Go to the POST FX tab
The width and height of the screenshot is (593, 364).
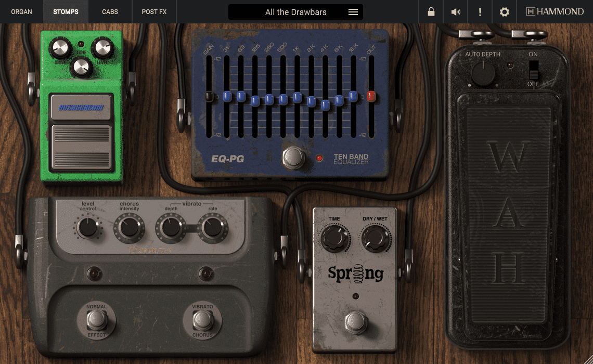tap(154, 12)
